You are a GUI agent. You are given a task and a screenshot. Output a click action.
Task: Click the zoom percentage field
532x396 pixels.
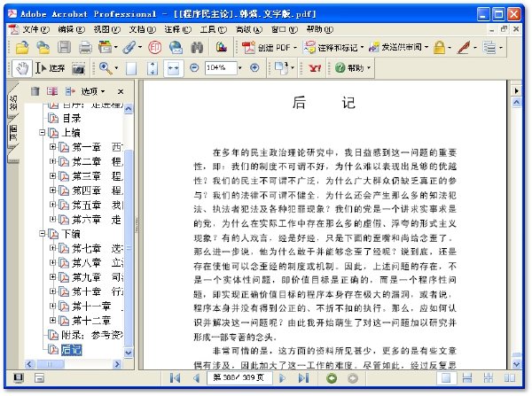point(221,68)
